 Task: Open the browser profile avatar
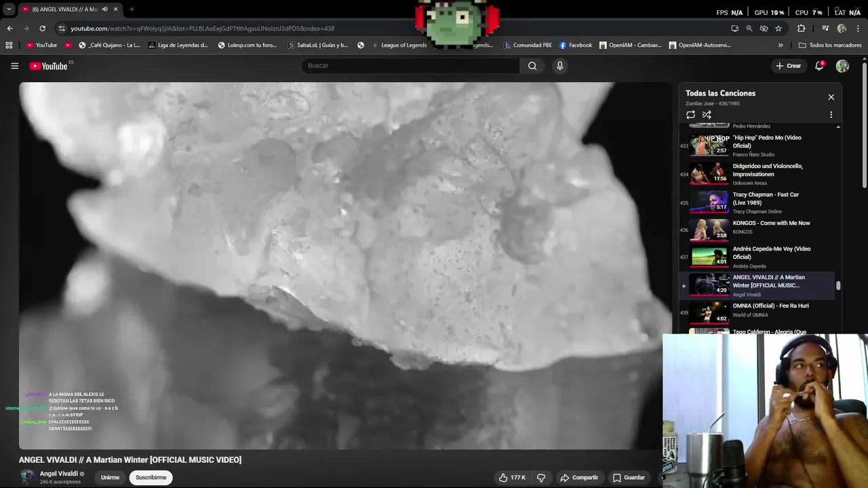[842, 28]
